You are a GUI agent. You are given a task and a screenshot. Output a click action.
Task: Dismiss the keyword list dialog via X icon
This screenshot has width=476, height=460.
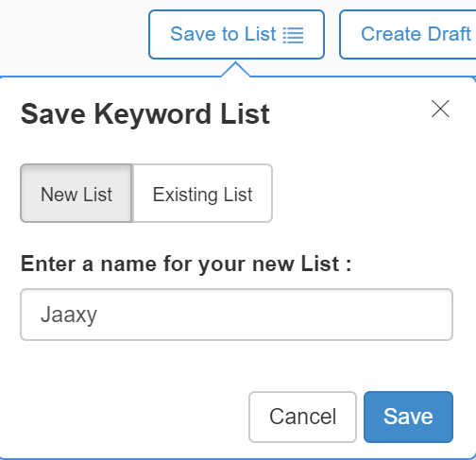pos(440,109)
